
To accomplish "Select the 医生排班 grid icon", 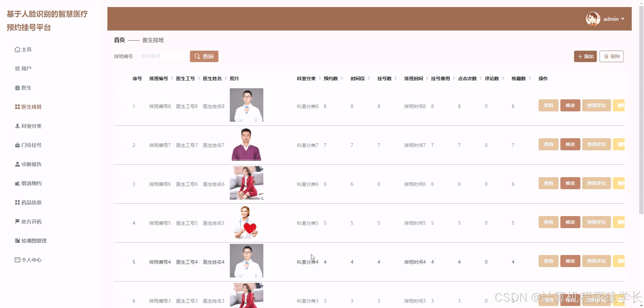I will (17, 107).
